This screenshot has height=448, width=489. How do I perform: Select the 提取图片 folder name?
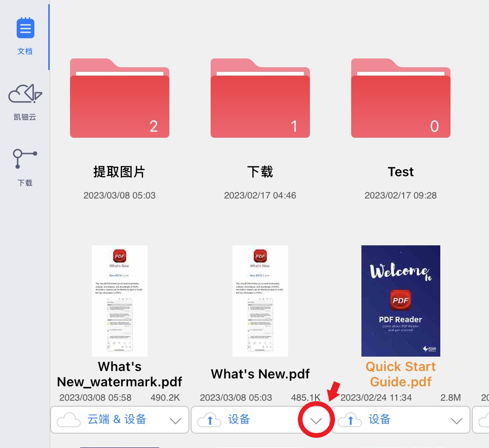(x=119, y=172)
